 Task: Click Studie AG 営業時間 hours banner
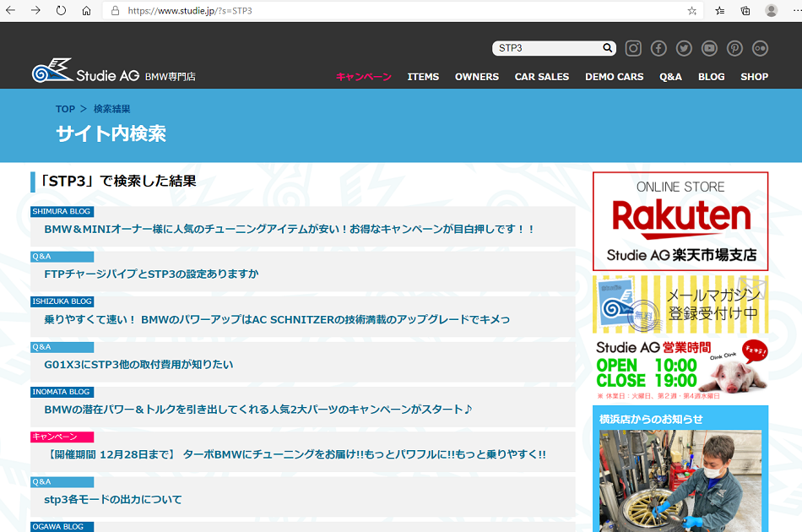(680, 369)
